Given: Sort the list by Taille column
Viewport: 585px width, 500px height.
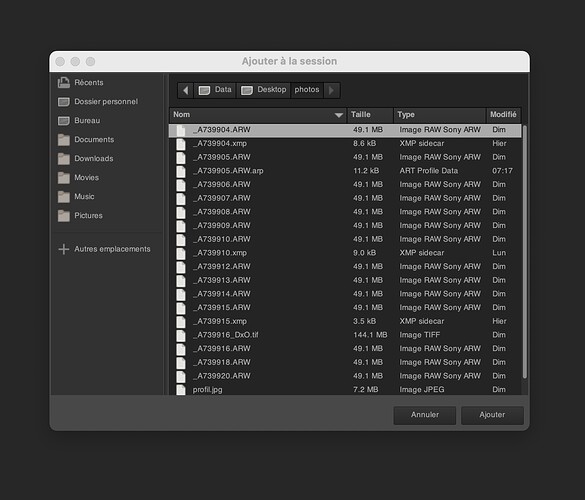Looking at the screenshot, I should click(370, 115).
